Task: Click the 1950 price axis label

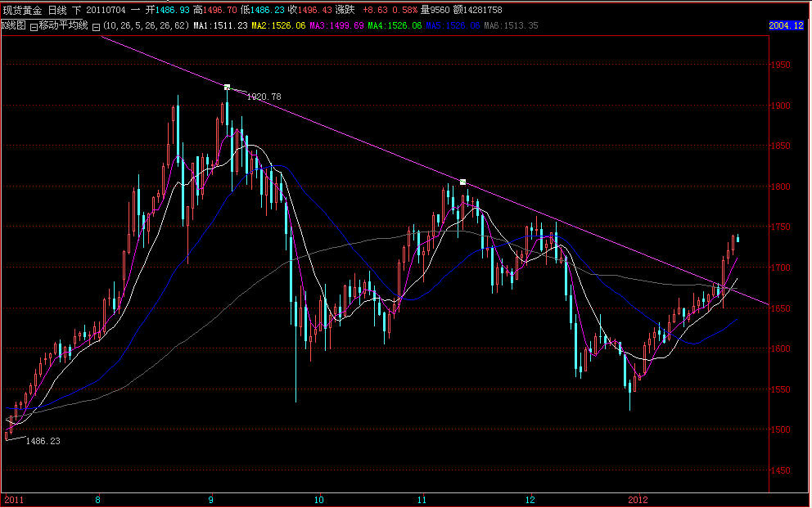Action: click(781, 65)
